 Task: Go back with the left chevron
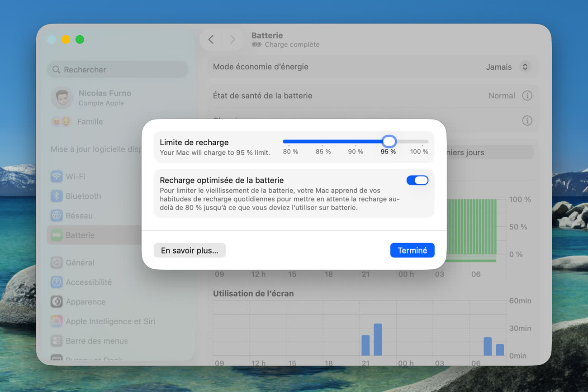coord(211,39)
